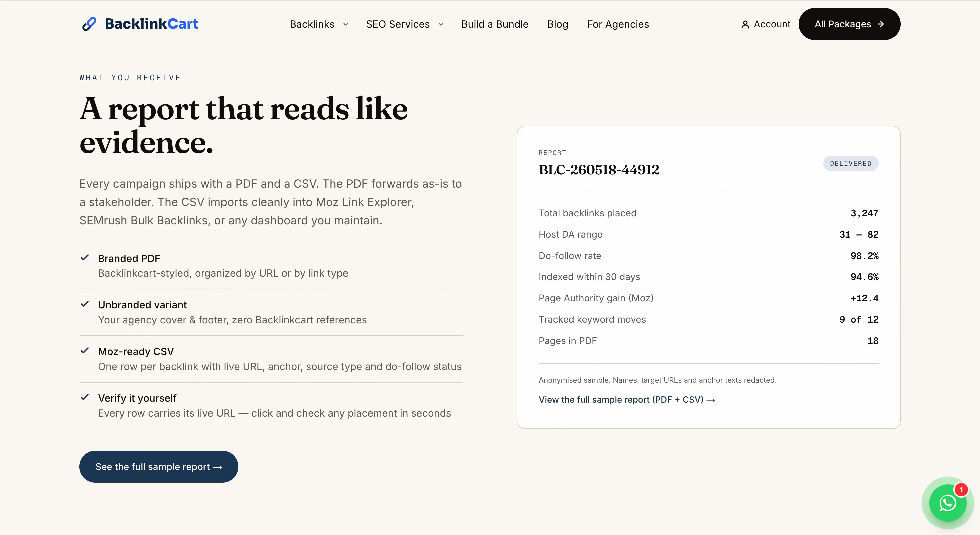Open the WhatsApp chat bubble
980x535 pixels.
tap(947, 503)
